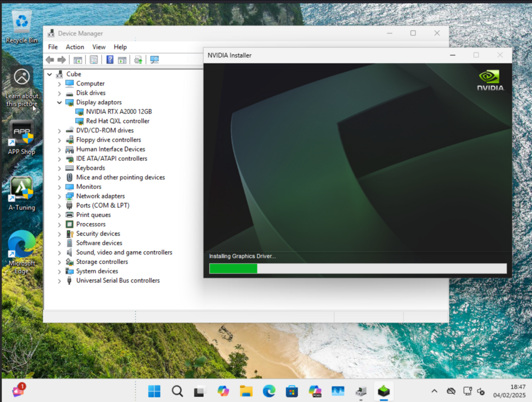Expand the Processors category
The width and height of the screenshot is (532, 402).
point(60,224)
